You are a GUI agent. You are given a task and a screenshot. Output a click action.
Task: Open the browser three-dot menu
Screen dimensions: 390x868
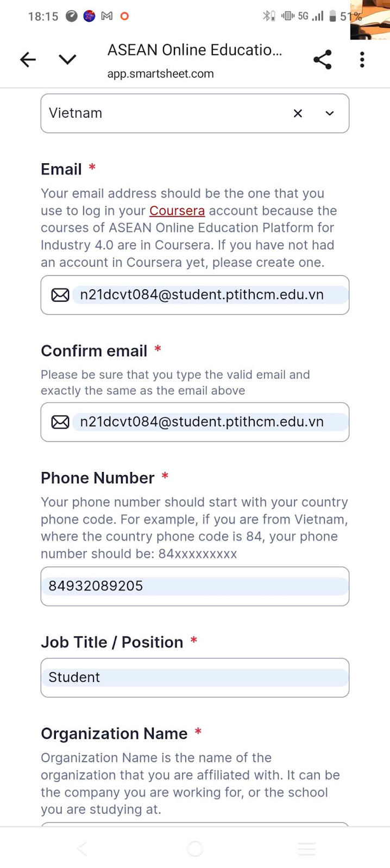click(362, 60)
